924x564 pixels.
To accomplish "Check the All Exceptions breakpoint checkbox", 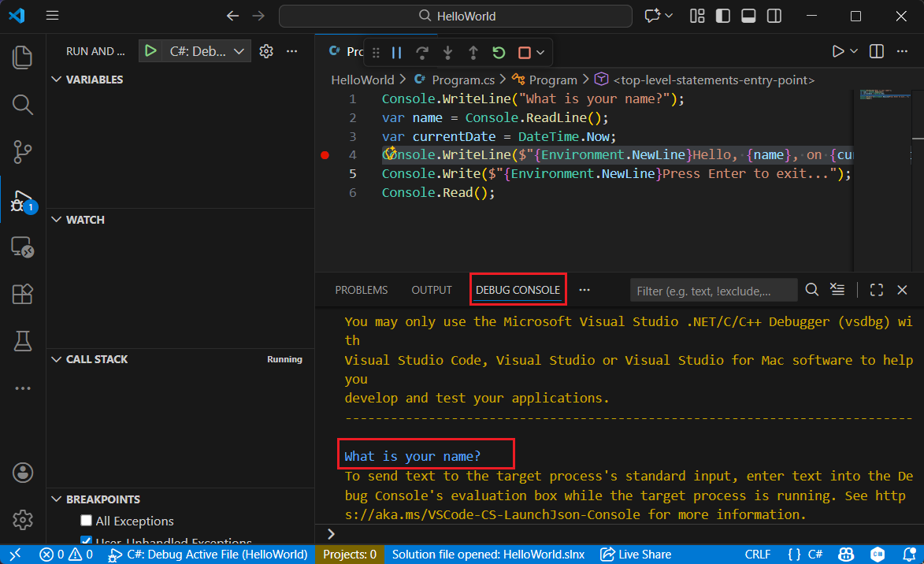I will pos(87,521).
